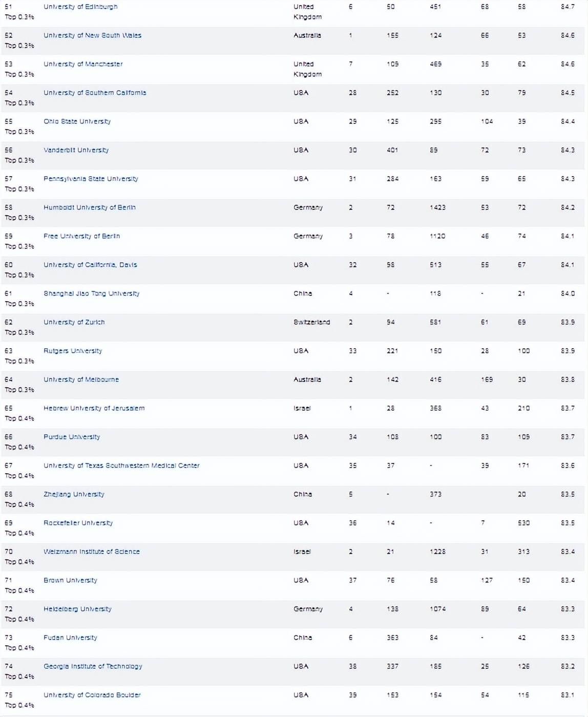Image resolution: width=588 pixels, height=717 pixels.
Task: Open the Rutgers University page
Action: 73,351
